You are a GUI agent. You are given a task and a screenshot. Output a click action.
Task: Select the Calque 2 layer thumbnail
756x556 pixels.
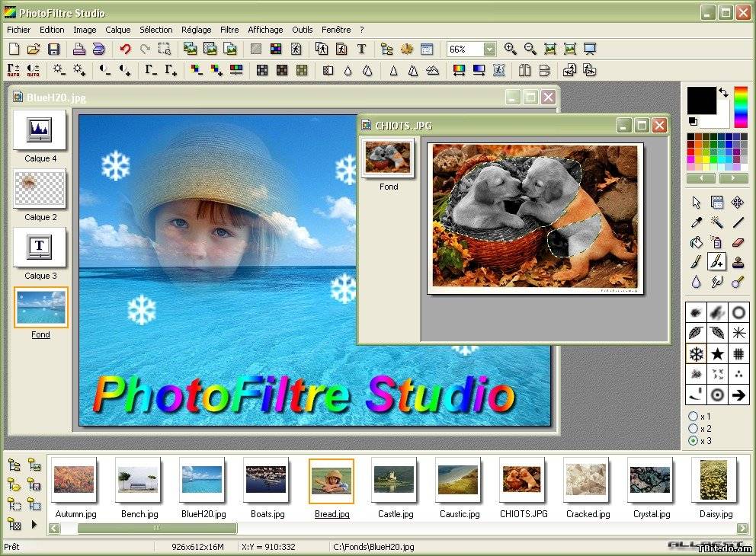(x=40, y=188)
